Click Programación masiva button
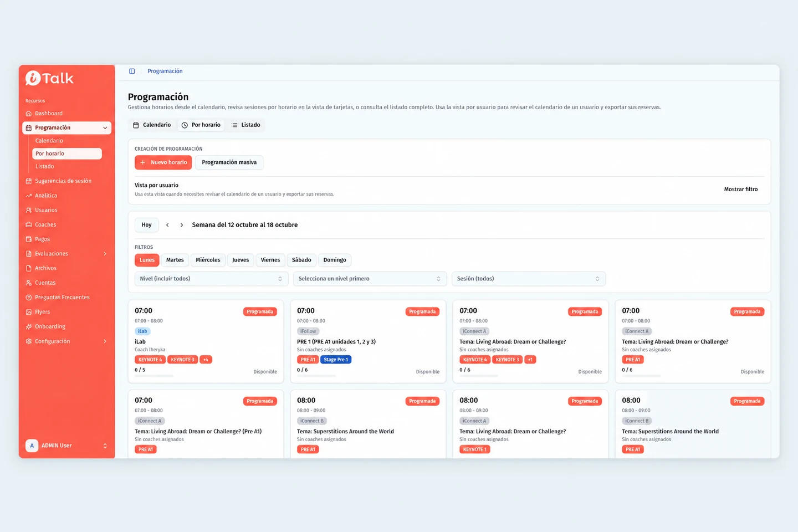 (x=229, y=162)
